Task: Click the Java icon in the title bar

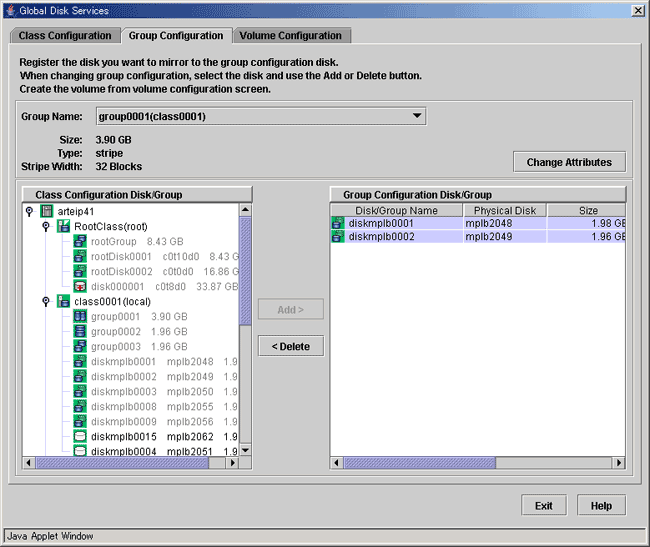Action: (11, 10)
